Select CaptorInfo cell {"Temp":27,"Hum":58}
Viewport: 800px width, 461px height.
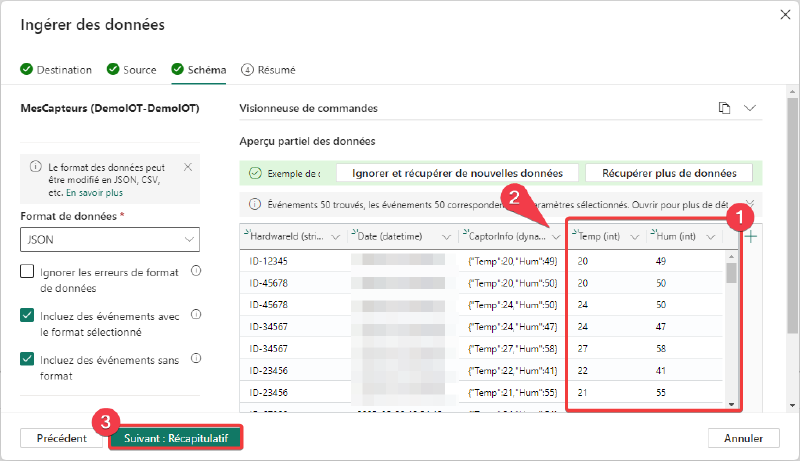click(x=512, y=349)
